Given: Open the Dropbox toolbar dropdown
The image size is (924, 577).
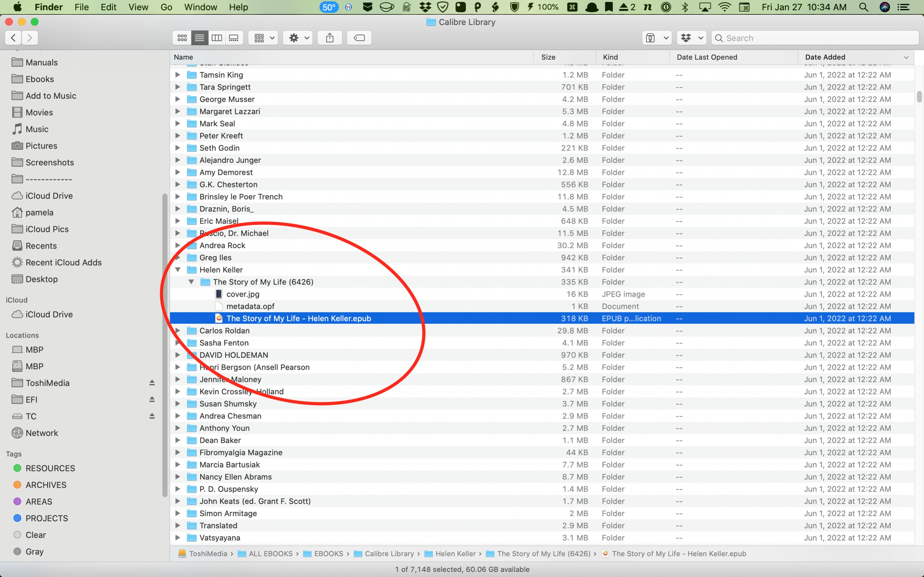Looking at the screenshot, I should tap(691, 38).
